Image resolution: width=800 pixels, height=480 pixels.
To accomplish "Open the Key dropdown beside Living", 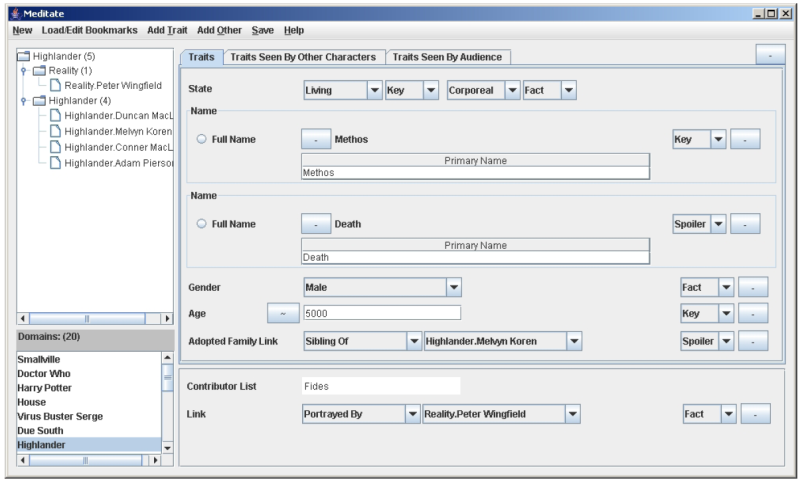I will [x=412, y=90].
